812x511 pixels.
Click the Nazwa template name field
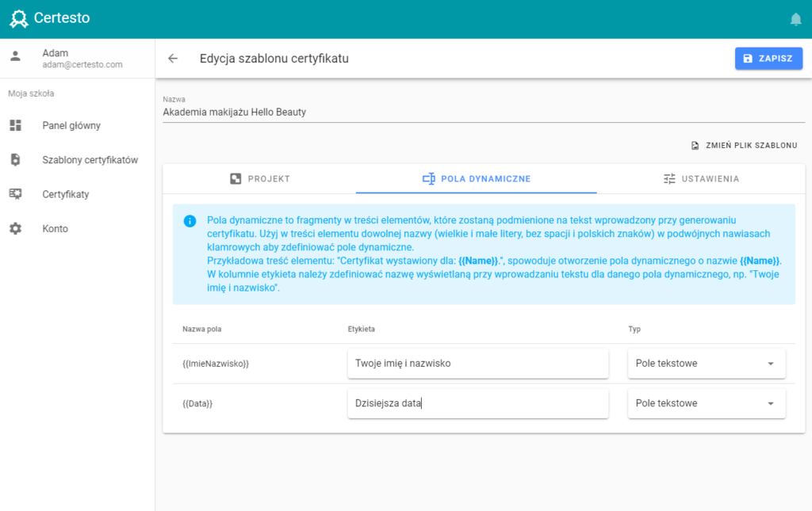484,112
